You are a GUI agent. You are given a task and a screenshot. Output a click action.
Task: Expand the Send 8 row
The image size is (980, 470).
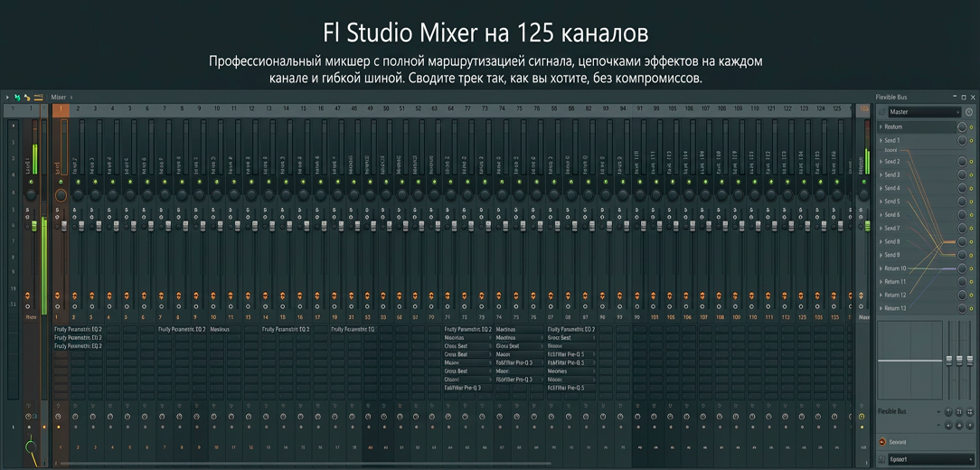881,242
